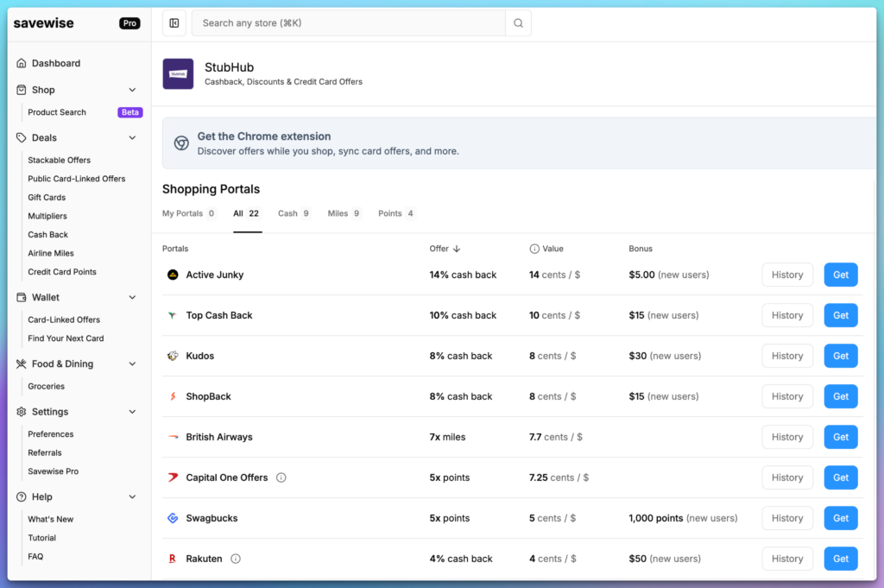The height and width of the screenshot is (588, 884).
Task: Open Preferences settings
Action: pos(51,434)
